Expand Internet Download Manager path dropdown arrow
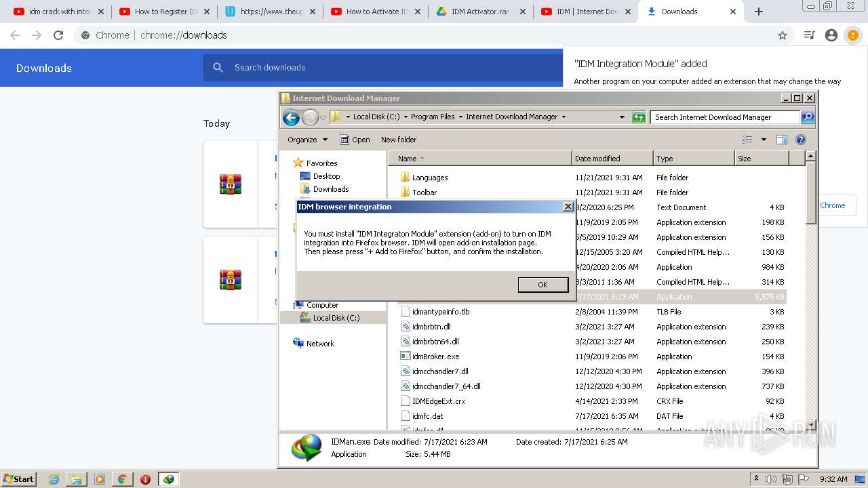Image resolution: width=868 pixels, height=488 pixels. pyautogui.click(x=563, y=117)
